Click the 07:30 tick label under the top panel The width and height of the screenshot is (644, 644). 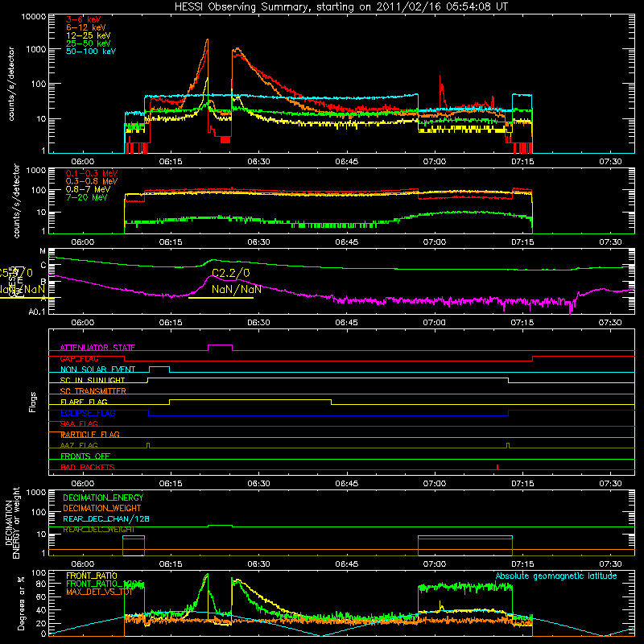[x=610, y=162]
